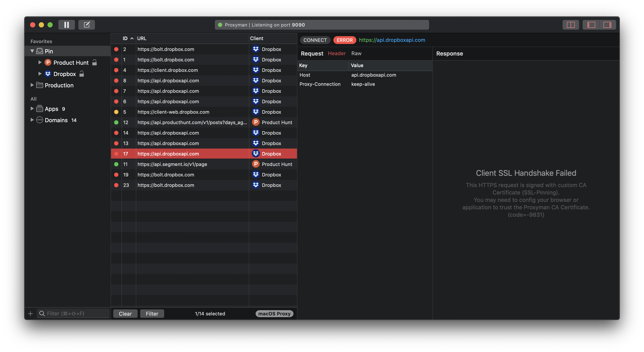Click the Product Hunt icon on row 12

[256, 122]
